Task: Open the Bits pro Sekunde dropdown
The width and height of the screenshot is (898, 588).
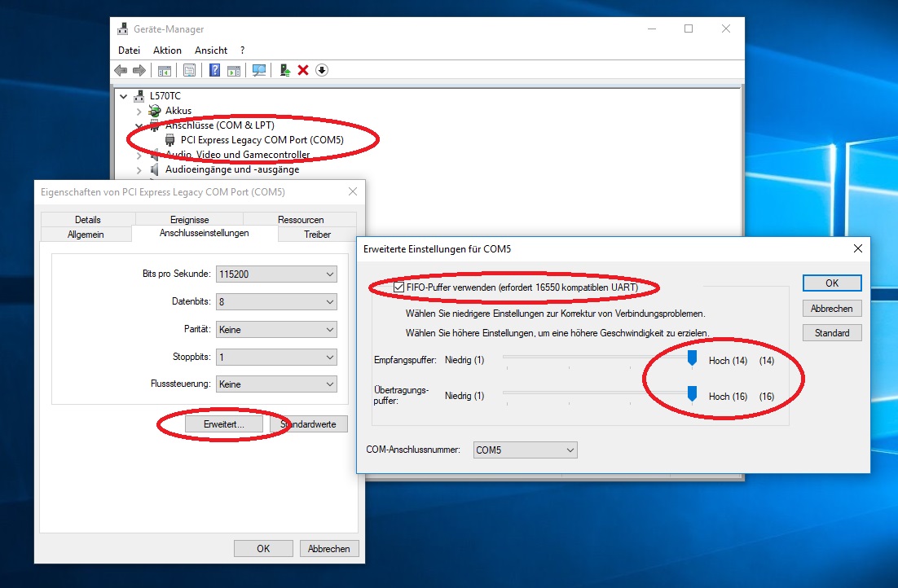Action: coord(276,274)
